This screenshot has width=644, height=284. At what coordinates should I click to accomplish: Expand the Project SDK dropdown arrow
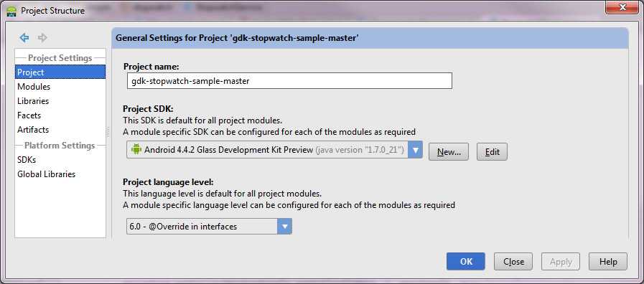pyautogui.click(x=415, y=150)
